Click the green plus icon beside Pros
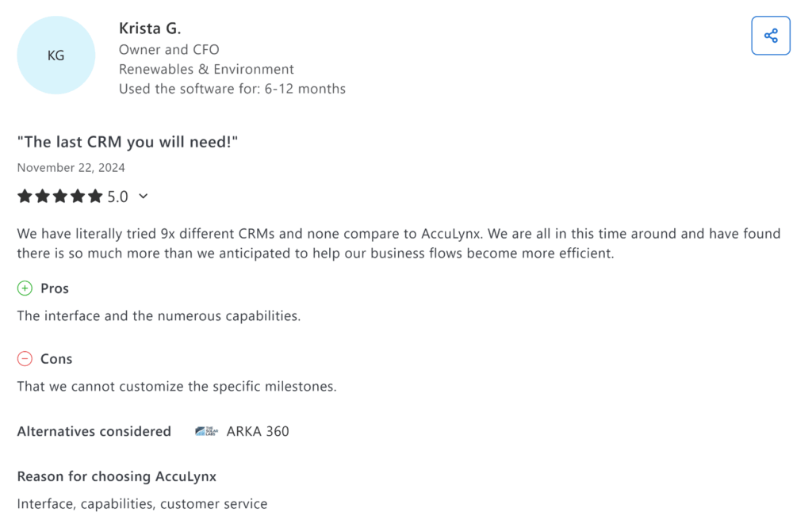The image size is (812, 527). coord(24,288)
